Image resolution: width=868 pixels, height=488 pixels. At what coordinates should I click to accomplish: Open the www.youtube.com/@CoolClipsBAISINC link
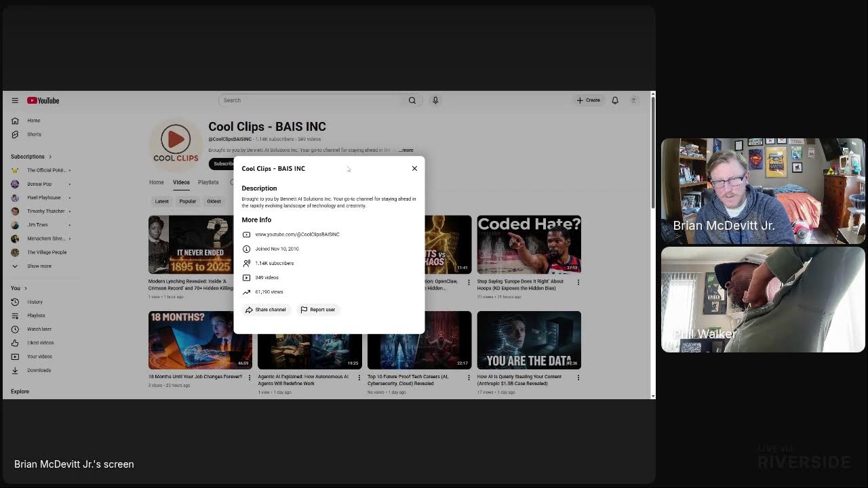(297, 235)
